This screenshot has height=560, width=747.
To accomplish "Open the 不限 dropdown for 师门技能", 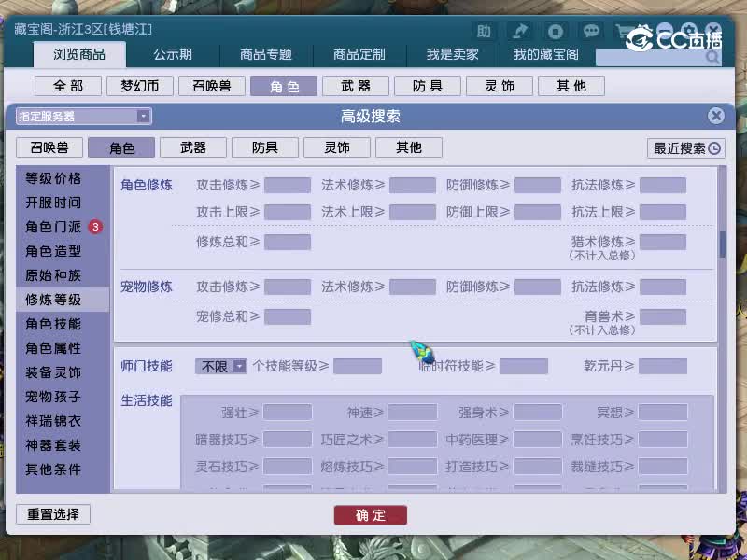I will click(222, 366).
